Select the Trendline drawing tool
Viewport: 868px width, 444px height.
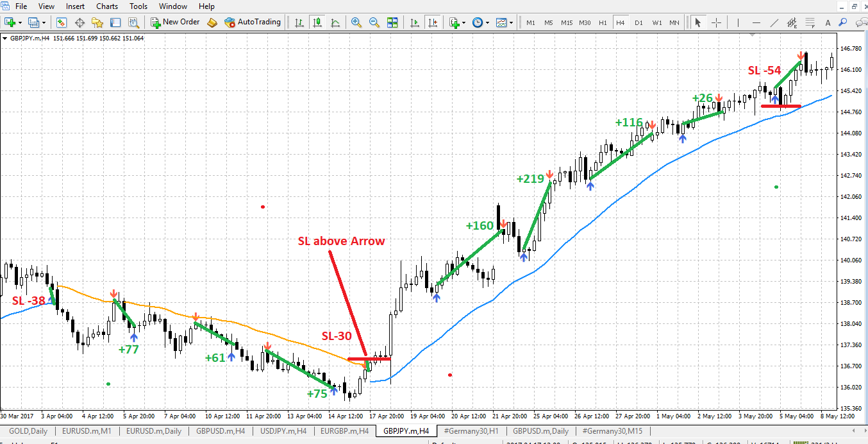(x=774, y=22)
